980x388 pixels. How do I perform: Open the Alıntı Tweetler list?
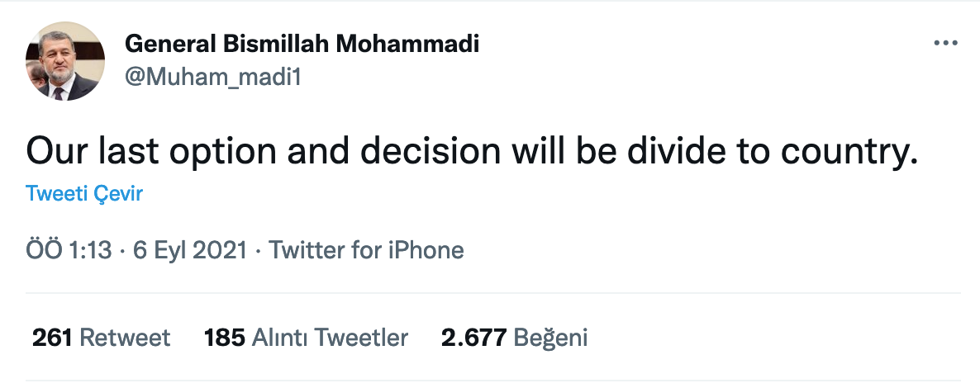330,338
